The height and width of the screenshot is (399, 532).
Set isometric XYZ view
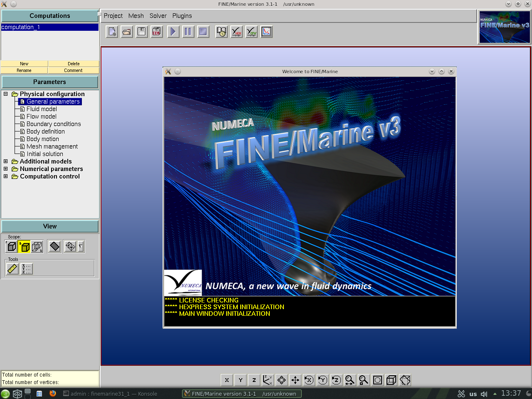pos(268,380)
